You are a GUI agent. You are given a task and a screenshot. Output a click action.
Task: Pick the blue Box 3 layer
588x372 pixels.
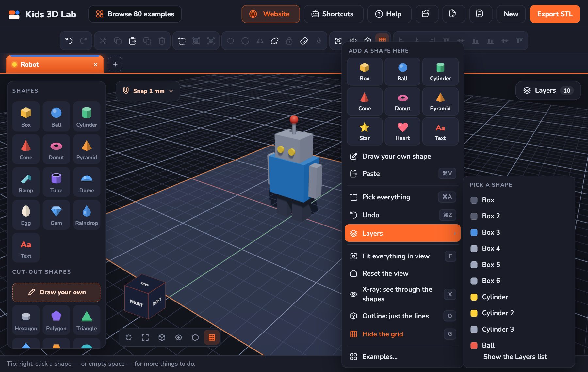coord(519,232)
